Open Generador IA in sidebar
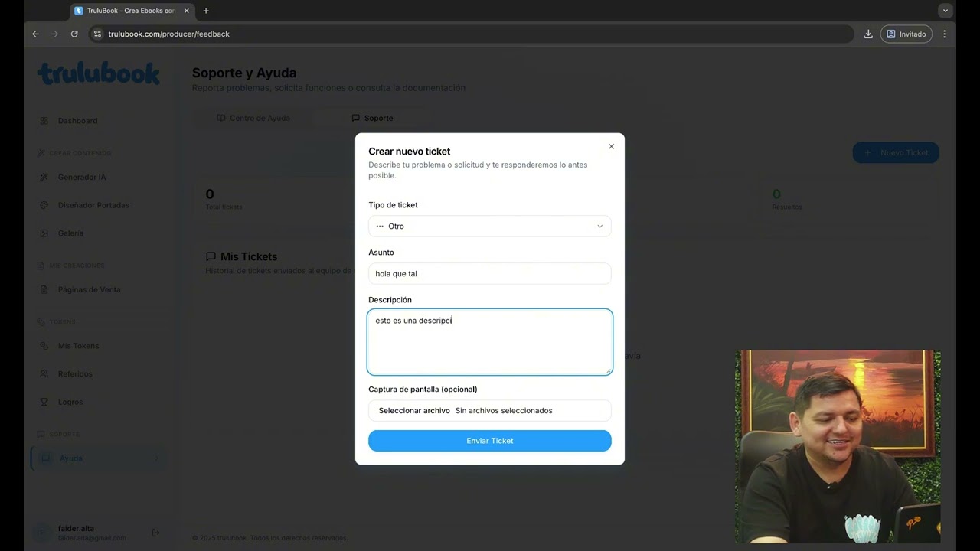 (x=99, y=177)
